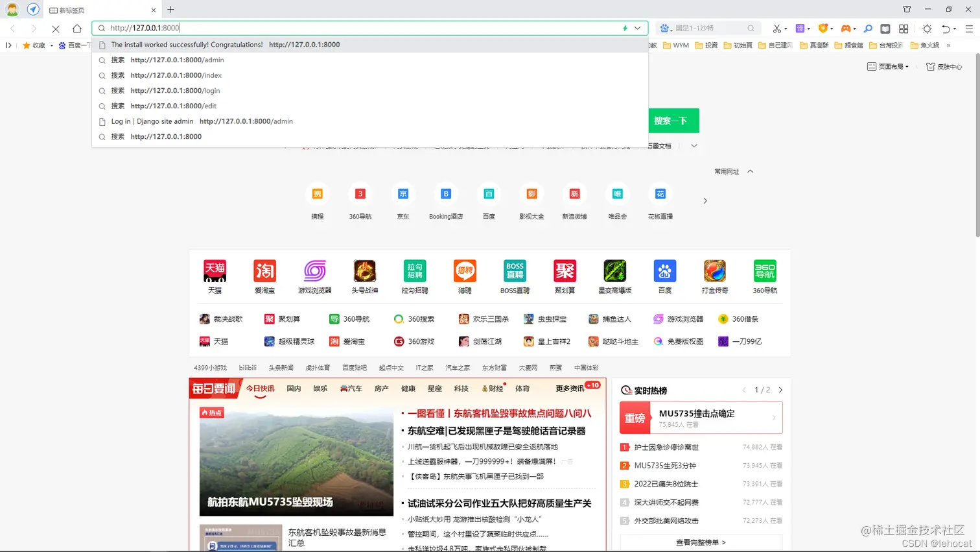Open the translate tool in the toolbar
Image resolution: width=980 pixels, height=552 pixels.
click(799, 29)
